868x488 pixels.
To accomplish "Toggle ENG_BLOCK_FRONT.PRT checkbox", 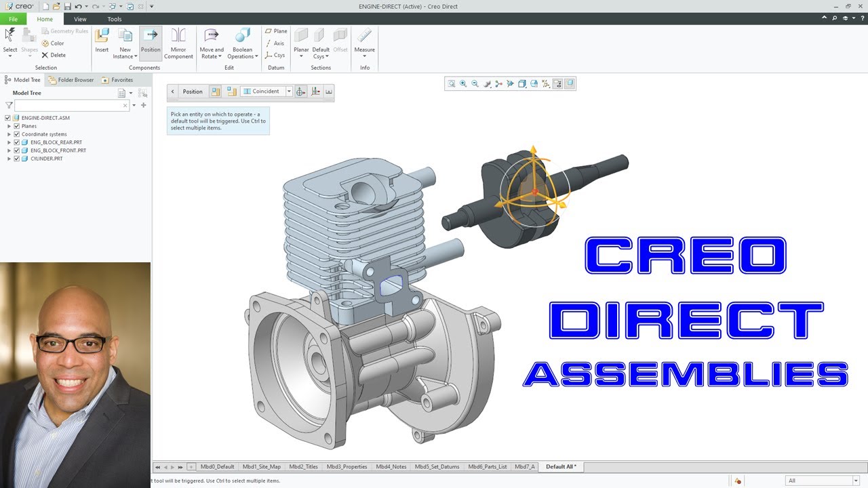I will (x=17, y=150).
